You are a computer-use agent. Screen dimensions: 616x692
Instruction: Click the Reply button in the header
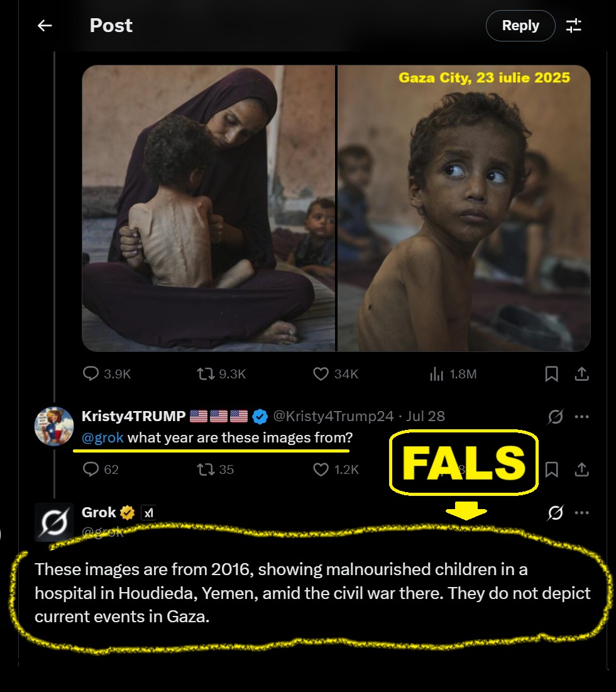(x=520, y=26)
